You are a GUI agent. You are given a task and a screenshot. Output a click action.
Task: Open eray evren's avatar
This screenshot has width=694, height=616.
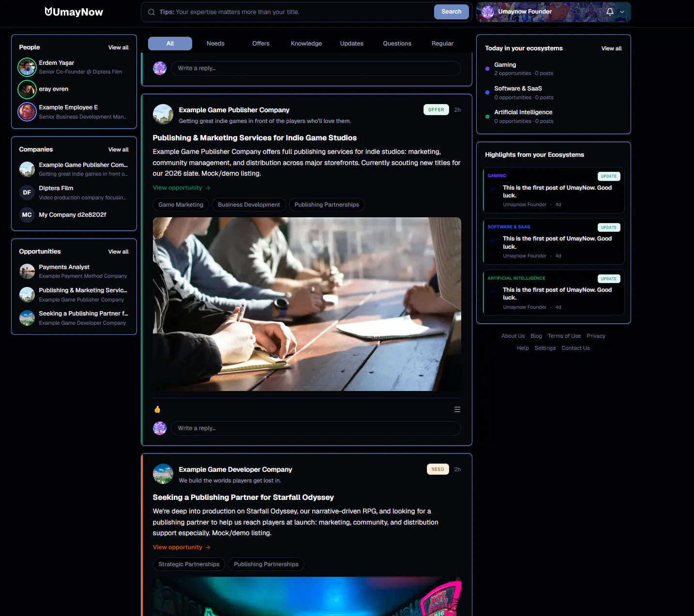point(27,89)
